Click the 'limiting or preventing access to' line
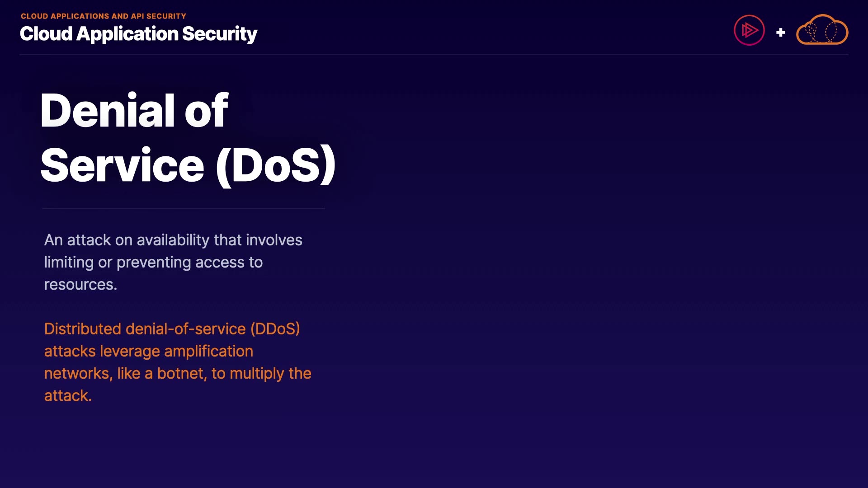 click(153, 262)
